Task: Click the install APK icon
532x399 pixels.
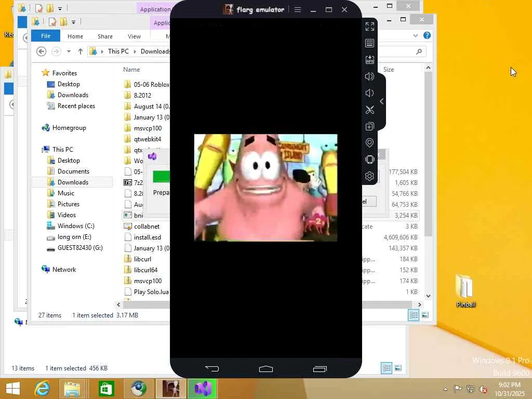Action: pyautogui.click(x=369, y=60)
